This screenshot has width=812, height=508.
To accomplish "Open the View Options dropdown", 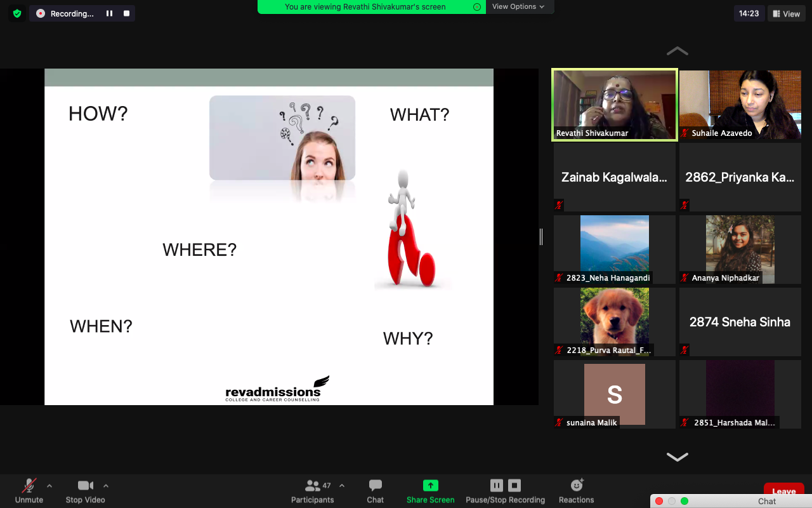I will [518, 6].
